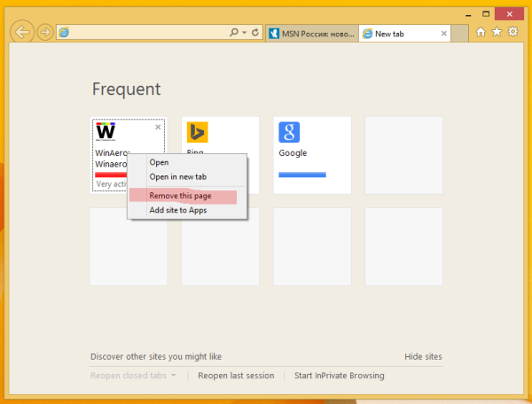Viewport: 532px width, 404px height.
Task: Open the Tools gear icon
Action: pos(513,32)
